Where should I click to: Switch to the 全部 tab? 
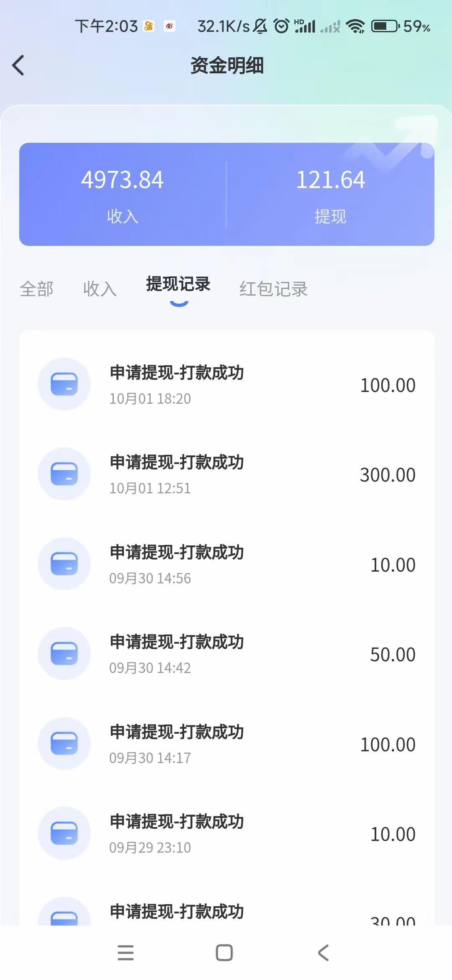[x=36, y=289]
